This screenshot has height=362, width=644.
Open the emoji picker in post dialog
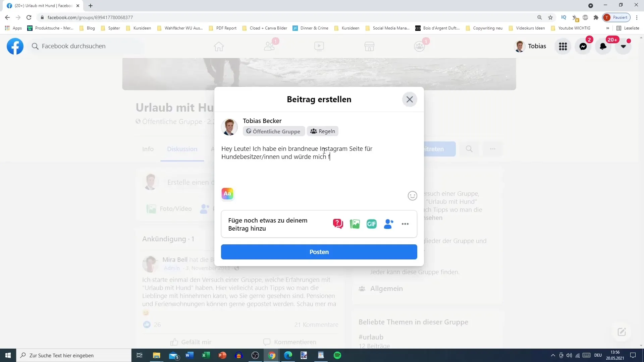[x=412, y=196]
